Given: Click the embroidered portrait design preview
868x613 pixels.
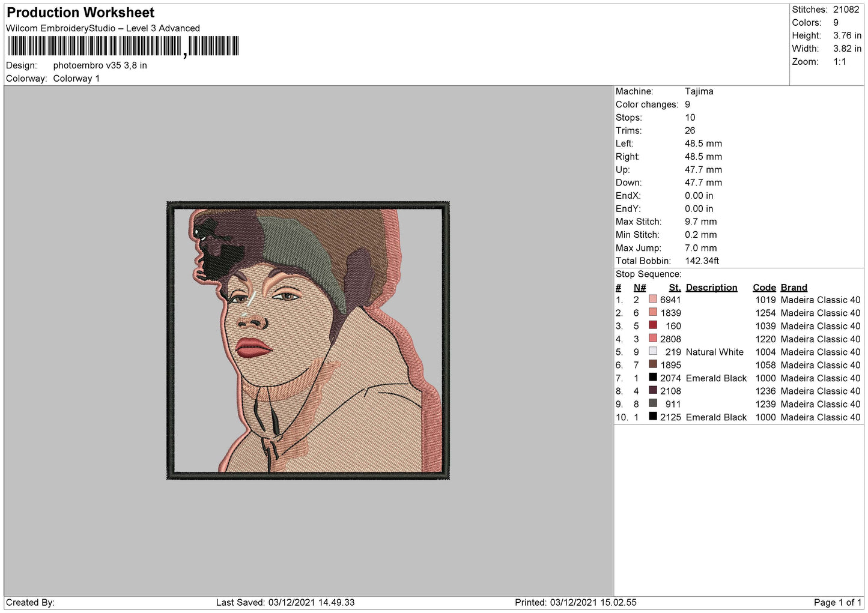Looking at the screenshot, I should [x=308, y=340].
